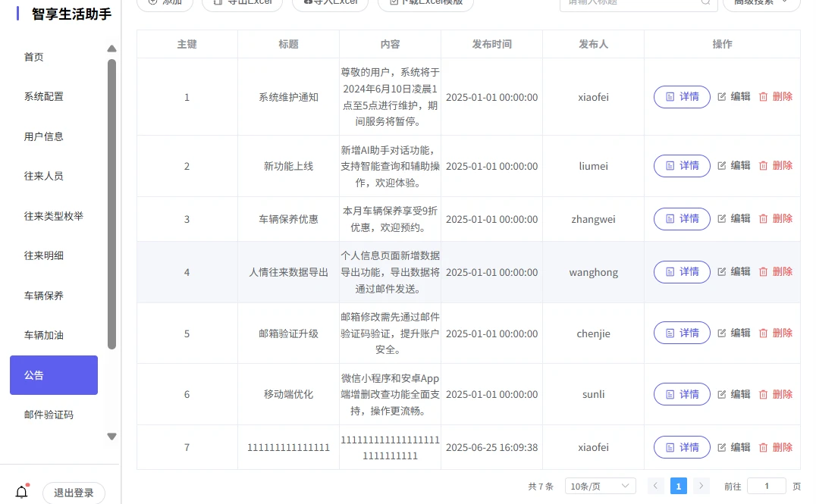Edit the announcement with 主键 7
Screen dimensions: 816x504
[x=734, y=447]
